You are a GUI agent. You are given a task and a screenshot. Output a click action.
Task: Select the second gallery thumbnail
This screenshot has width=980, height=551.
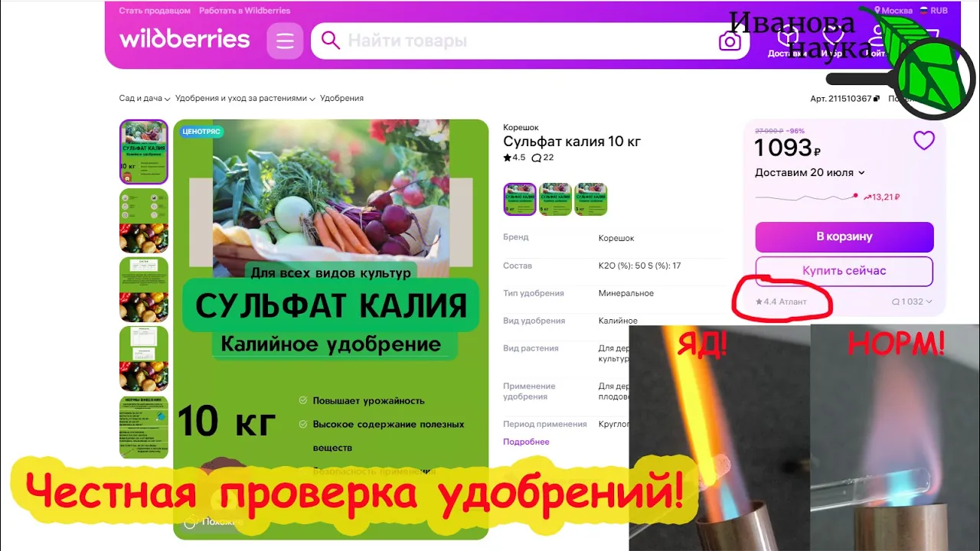tap(144, 220)
